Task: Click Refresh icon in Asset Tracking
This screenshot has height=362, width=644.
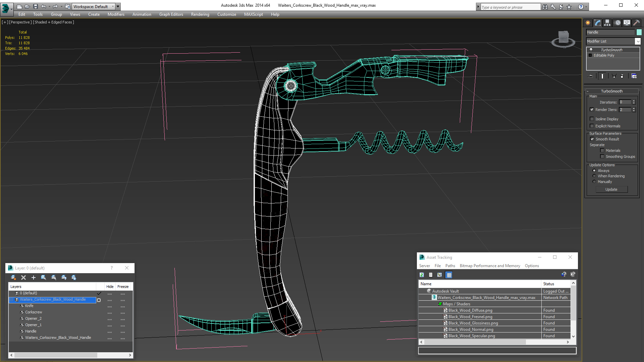Action: pos(422,275)
